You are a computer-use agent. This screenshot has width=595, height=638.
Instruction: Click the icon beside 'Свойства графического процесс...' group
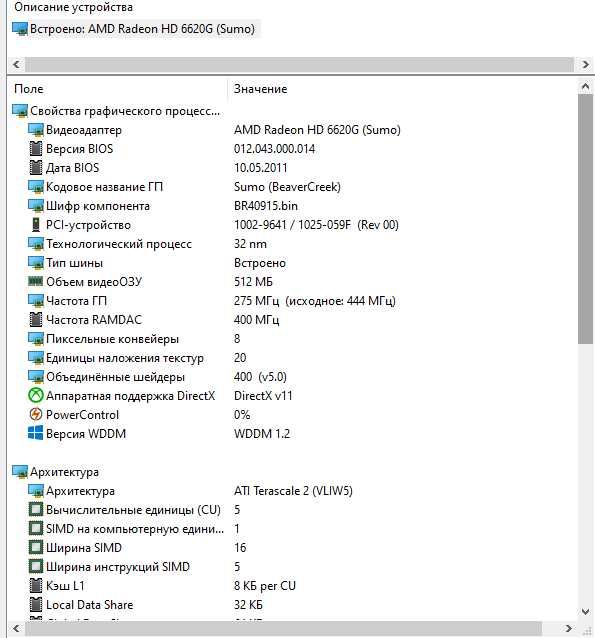(x=20, y=111)
